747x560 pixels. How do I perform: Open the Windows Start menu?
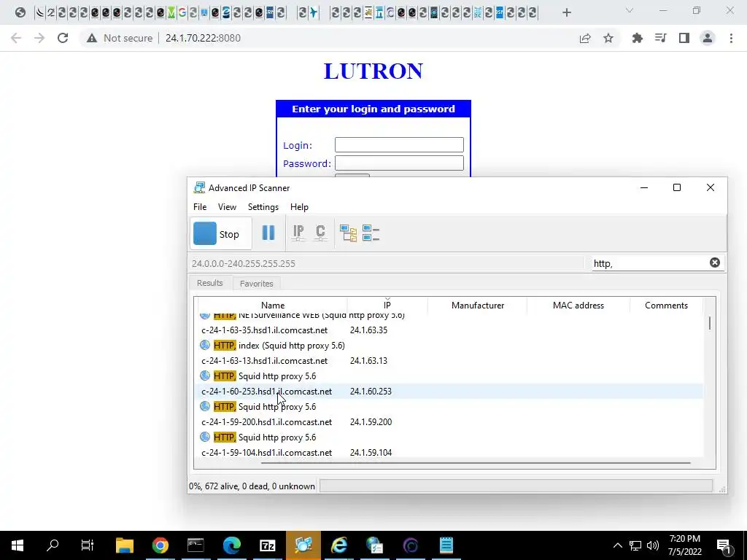pyautogui.click(x=18, y=545)
